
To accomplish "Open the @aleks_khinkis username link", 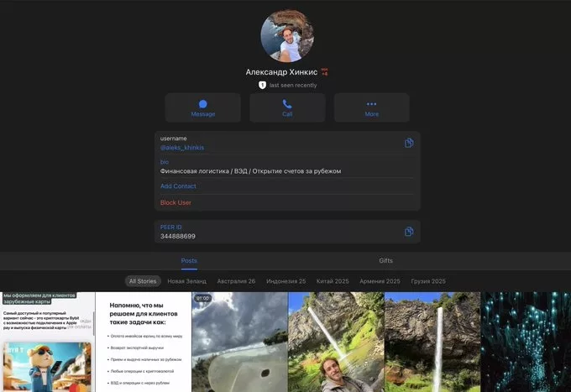I will (x=182, y=148).
